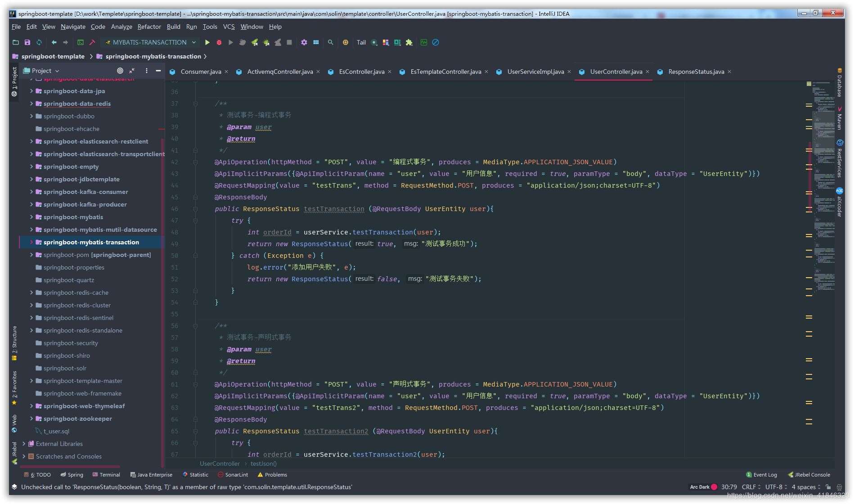Open IDE Settings via the gear icon
The height and width of the screenshot is (504, 854).
(304, 42)
